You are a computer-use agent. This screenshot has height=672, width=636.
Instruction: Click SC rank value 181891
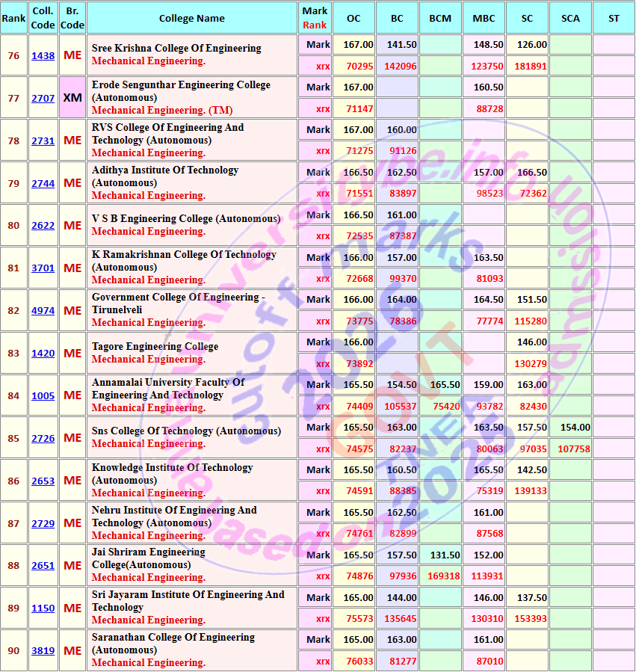(530, 67)
